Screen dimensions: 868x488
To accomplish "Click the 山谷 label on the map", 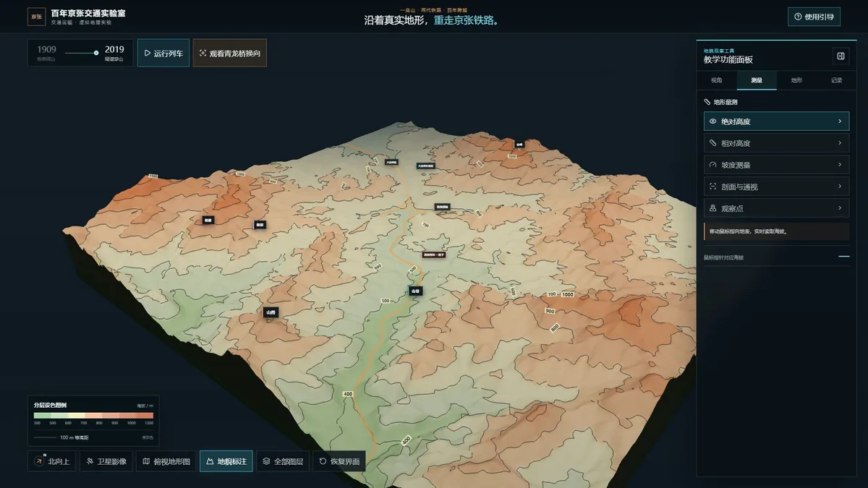I will click(415, 291).
